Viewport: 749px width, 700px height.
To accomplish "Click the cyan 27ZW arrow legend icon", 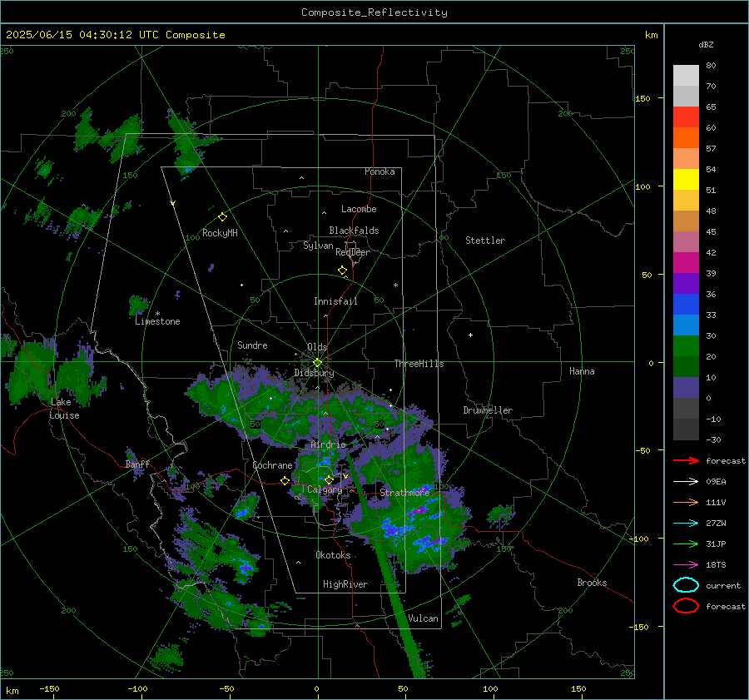I will [686, 524].
